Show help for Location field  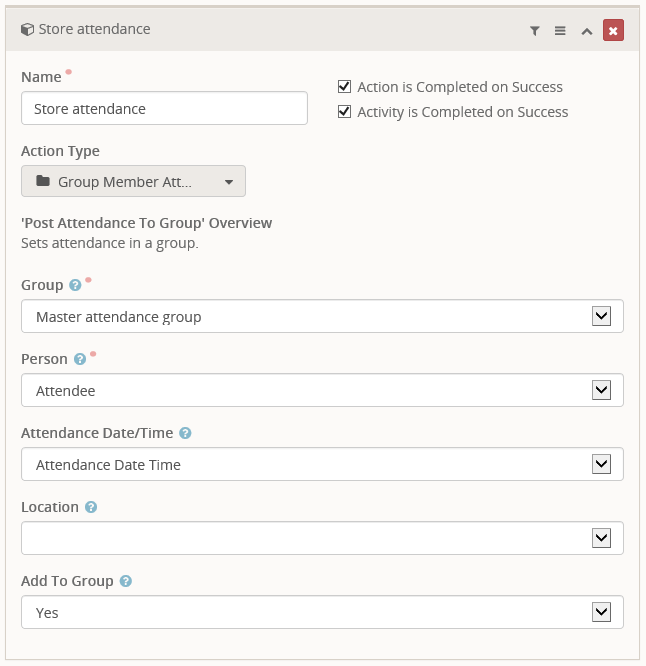[x=91, y=508]
